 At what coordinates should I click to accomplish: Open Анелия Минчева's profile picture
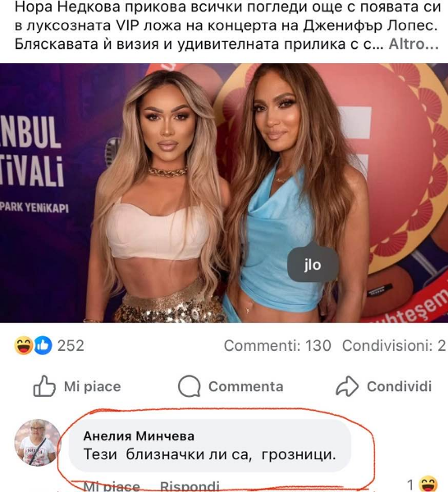tap(38, 443)
